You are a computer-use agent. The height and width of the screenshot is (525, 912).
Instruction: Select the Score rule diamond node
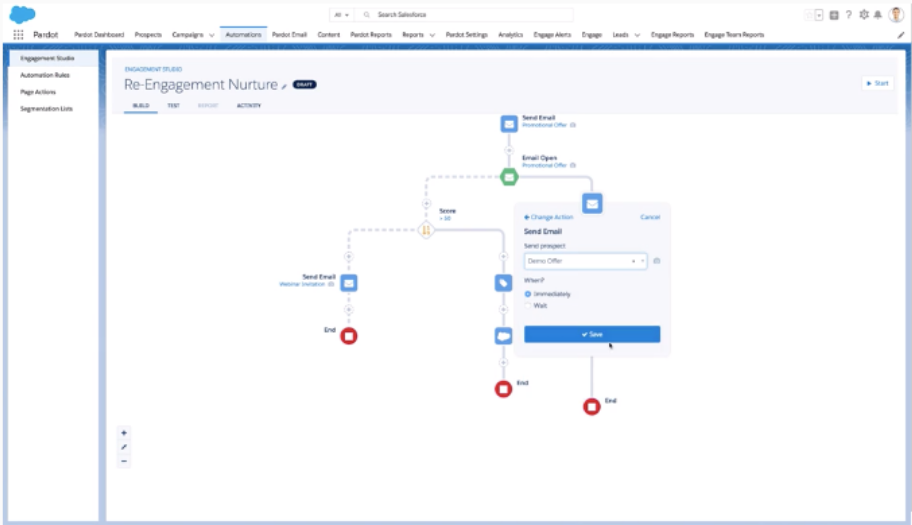point(426,230)
